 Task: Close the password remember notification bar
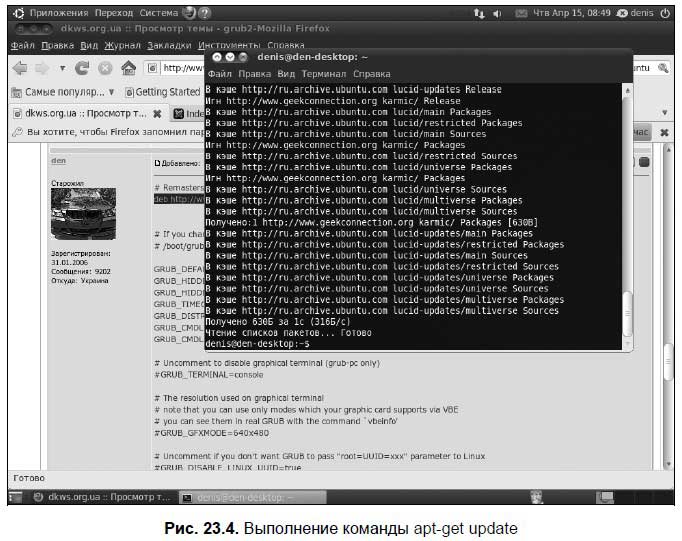[664, 132]
